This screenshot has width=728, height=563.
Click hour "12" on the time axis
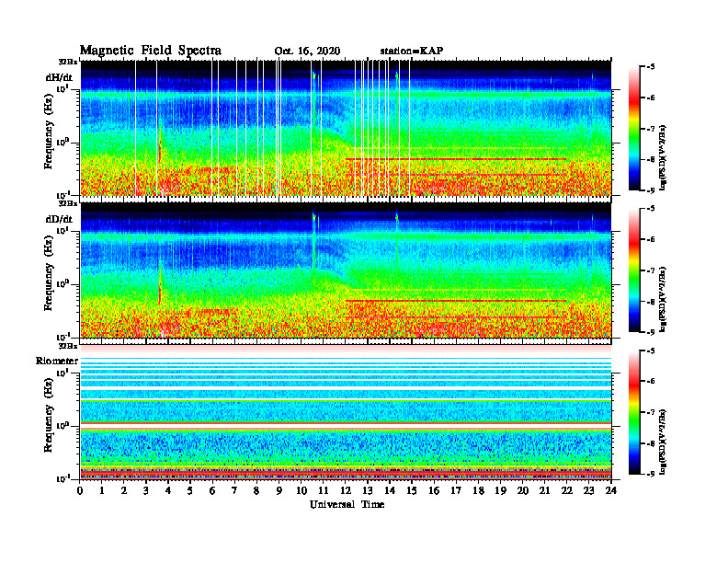pyautogui.click(x=345, y=490)
